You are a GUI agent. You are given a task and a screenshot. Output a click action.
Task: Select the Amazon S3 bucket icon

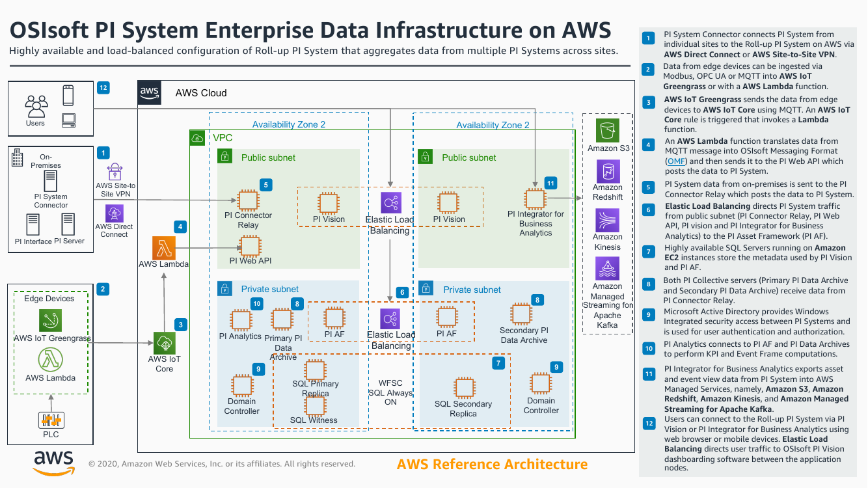pyautogui.click(x=608, y=130)
